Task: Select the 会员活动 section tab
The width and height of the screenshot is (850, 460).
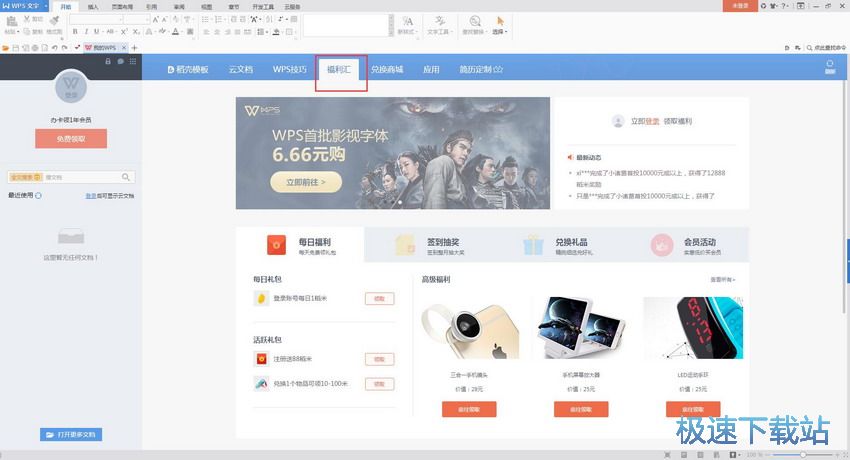Action: 685,245
